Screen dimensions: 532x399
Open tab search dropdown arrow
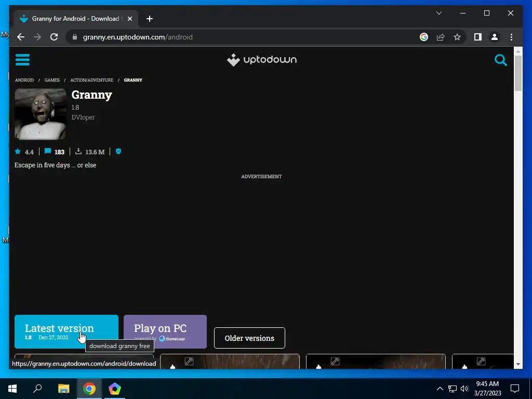(x=438, y=13)
